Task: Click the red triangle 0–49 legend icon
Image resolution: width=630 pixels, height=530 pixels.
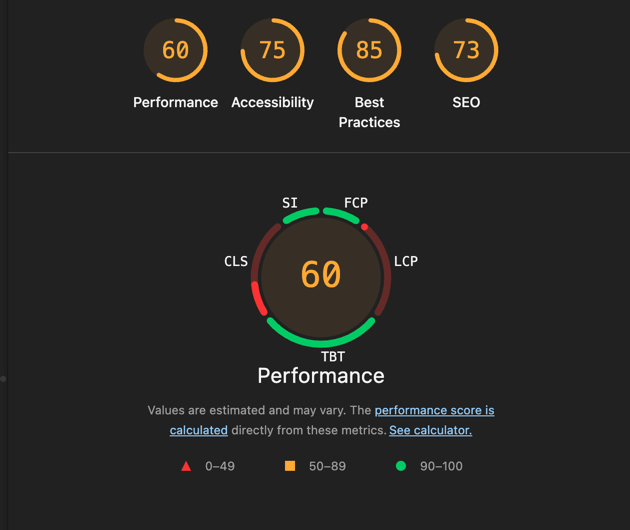Action: coord(186,466)
